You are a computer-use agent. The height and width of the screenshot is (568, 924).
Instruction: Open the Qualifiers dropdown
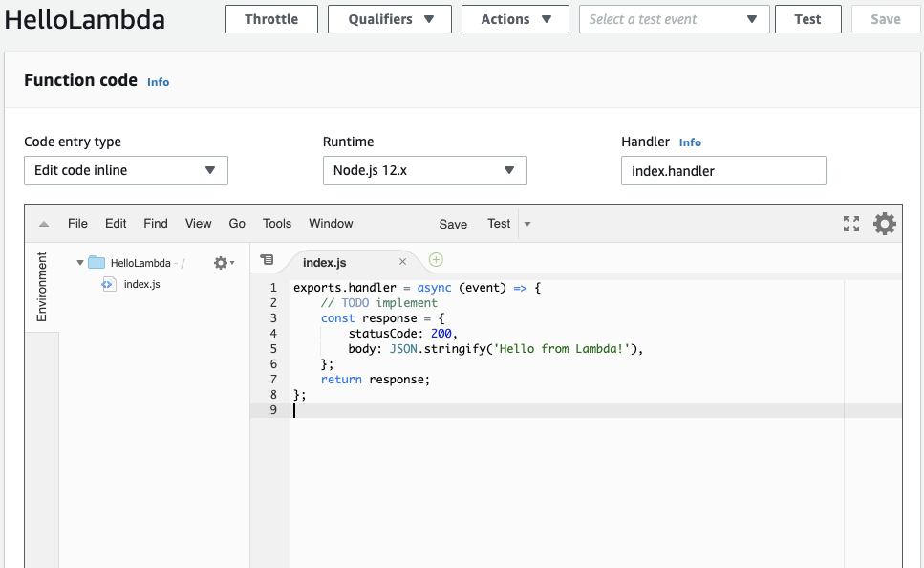click(390, 19)
